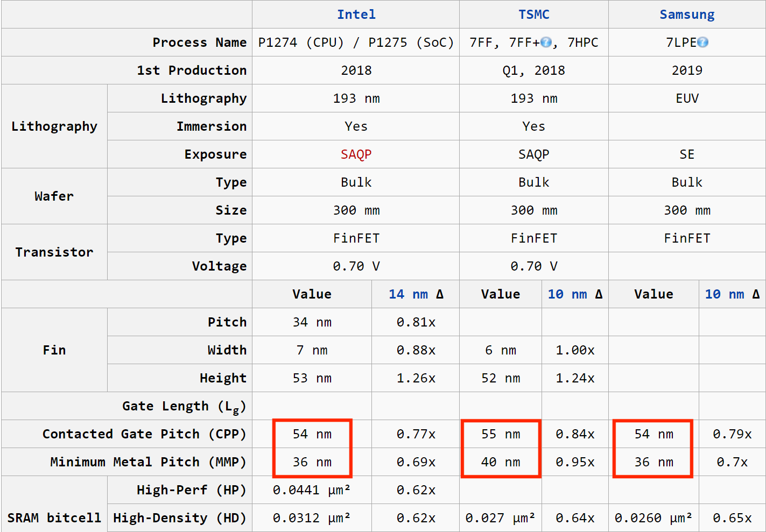Click the Gate Length (Lg) row label
The height and width of the screenshot is (532, 766).
(x=184, y=407)
